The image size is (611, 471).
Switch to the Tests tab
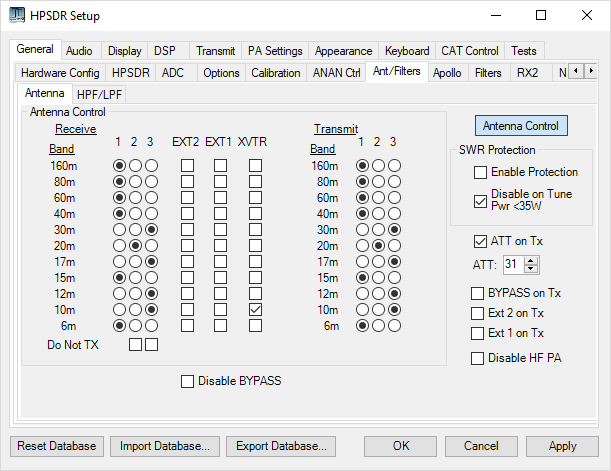pos(524,51)
